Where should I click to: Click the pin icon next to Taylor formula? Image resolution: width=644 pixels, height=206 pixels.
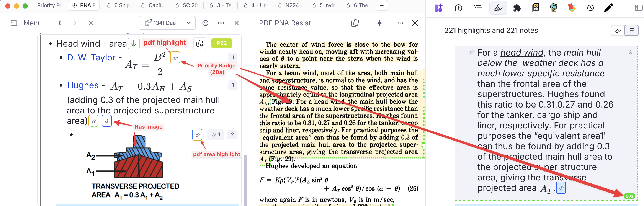tap(175, 58)
